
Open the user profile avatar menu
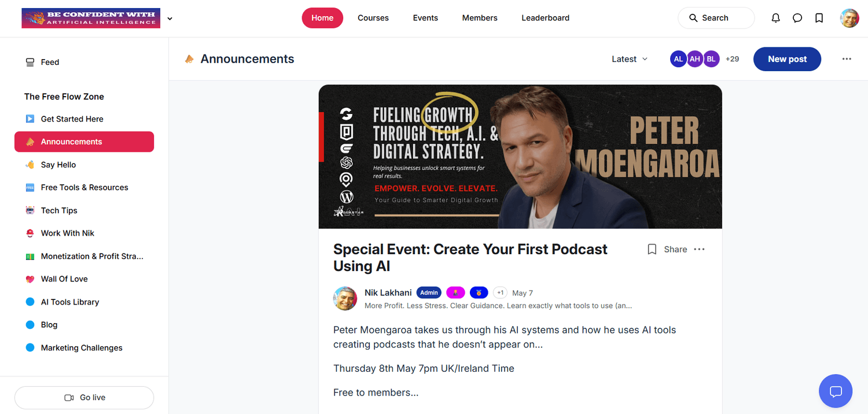point(849,18)
